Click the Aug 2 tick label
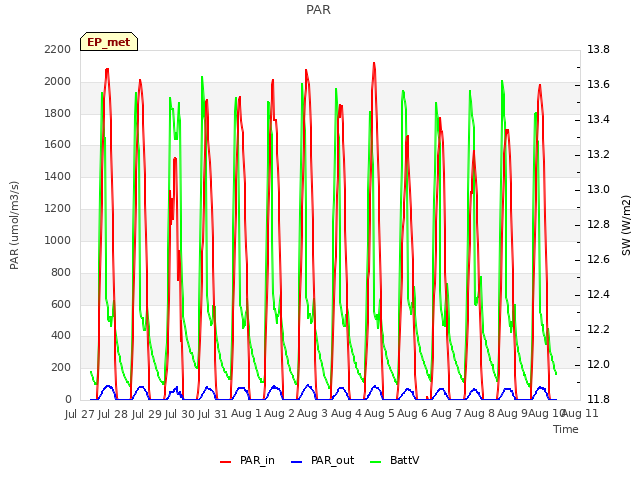 [279, 414]
